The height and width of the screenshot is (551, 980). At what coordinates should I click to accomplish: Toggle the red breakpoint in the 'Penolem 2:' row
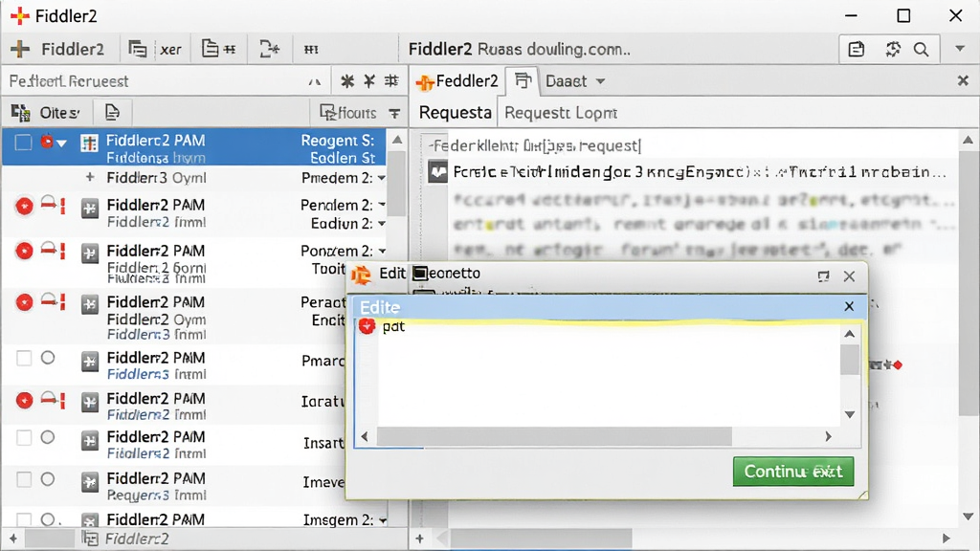coord(24,207)
